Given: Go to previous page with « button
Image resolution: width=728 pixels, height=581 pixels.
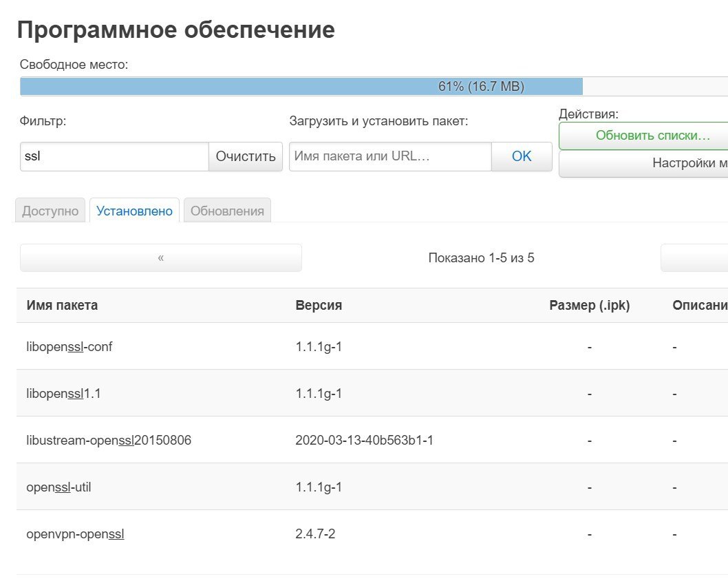Looking at the screenshot, I should pyautogui.click(x=160, y=257).
